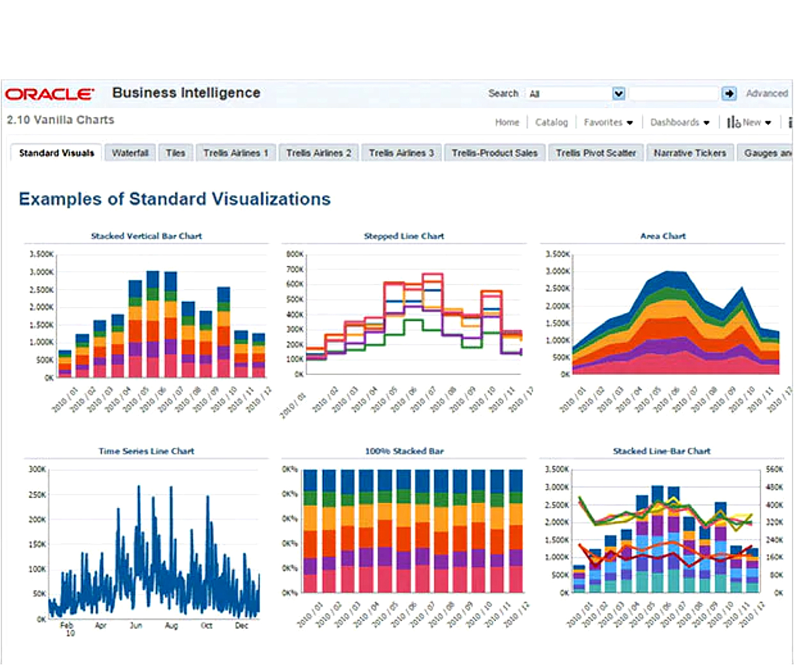The width and height of the screenshot is (795, 672).
Task: Click the Area Chart title
Action: pyautogui.click(x=663, y=236)
